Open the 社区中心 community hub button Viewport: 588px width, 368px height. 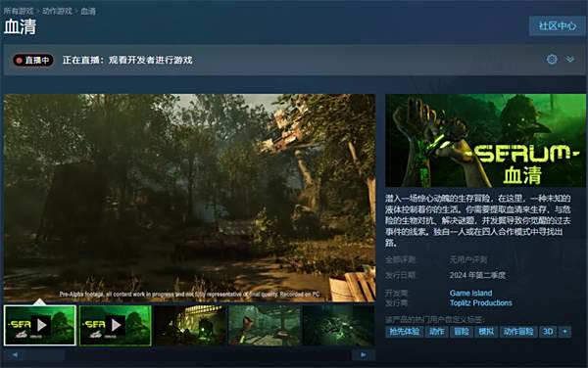pos(558,25)
